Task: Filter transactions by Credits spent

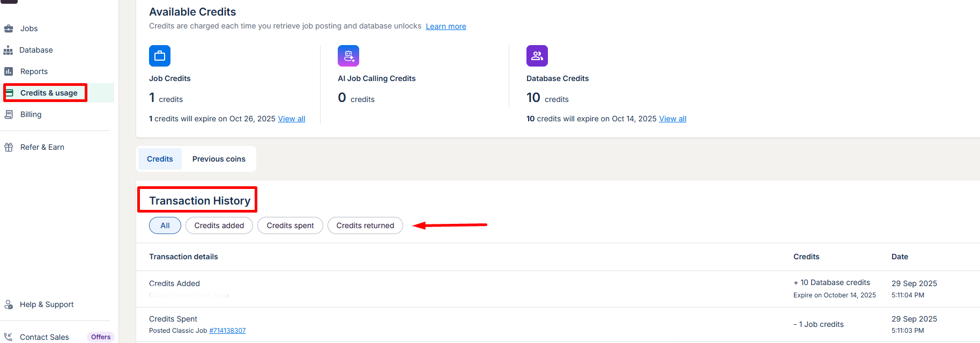Action: click(x=290, y=225)
